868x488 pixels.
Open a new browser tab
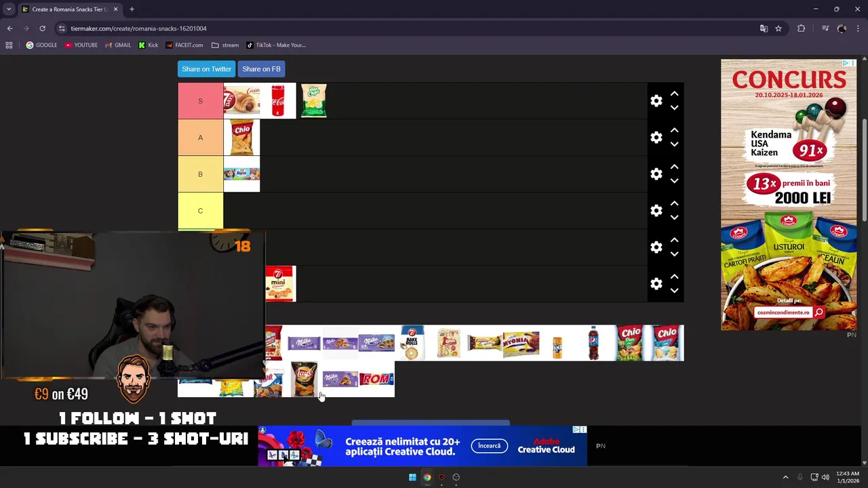(132, 9)
